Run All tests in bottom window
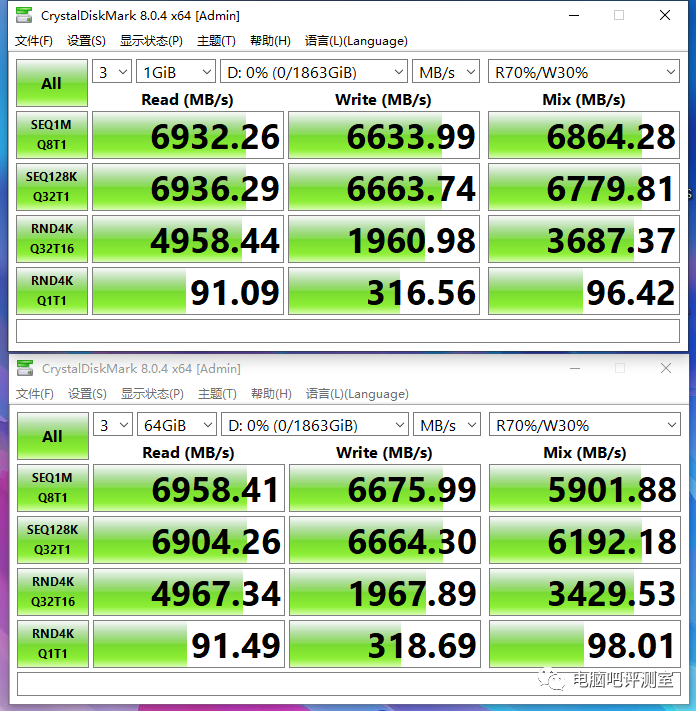This screenshot has height=711, width=696. pos(53,436)
